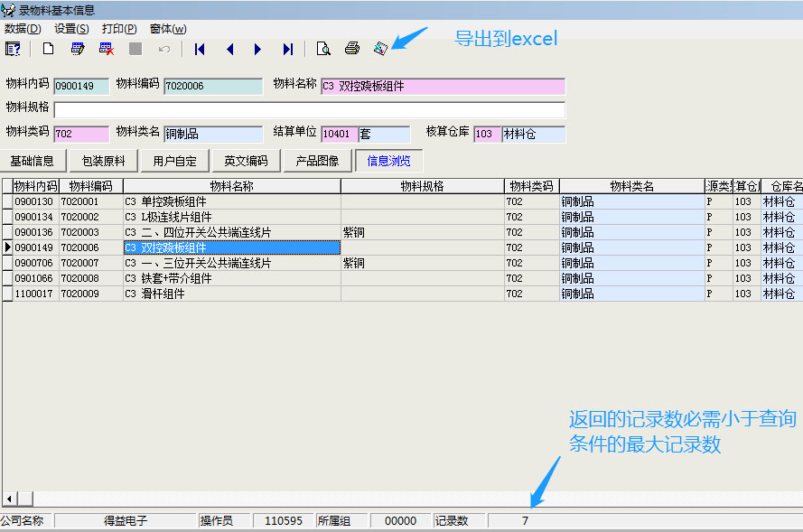The height and width of the screenshot is (532, 803).
Task: Click the delete record red X icon
Action: pos(107,49)
